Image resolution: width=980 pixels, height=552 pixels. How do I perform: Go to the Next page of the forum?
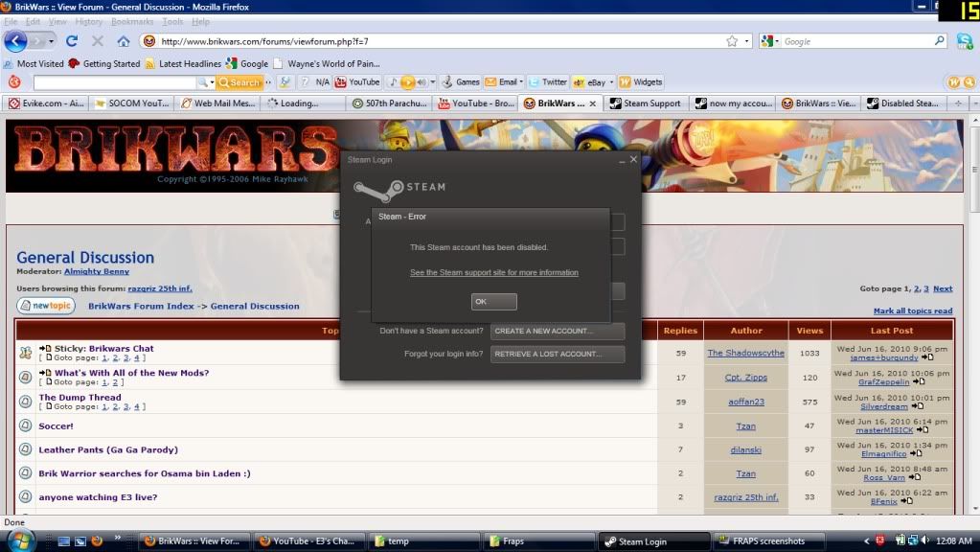click(x=943, y=288)
